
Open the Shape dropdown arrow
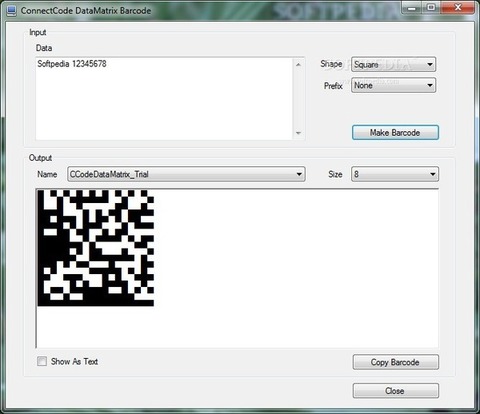pyautogui.click(x=430, y=64)
